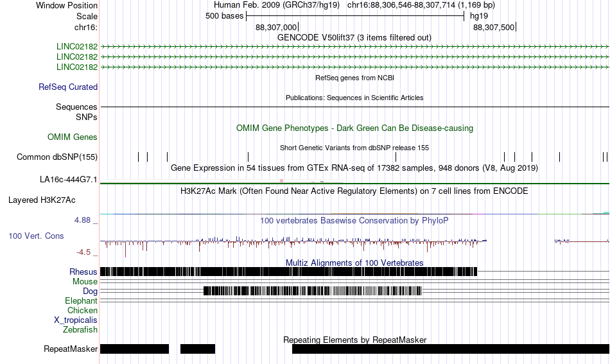
Task: Click the Chicken species label
Action: (x=82, y=310)
